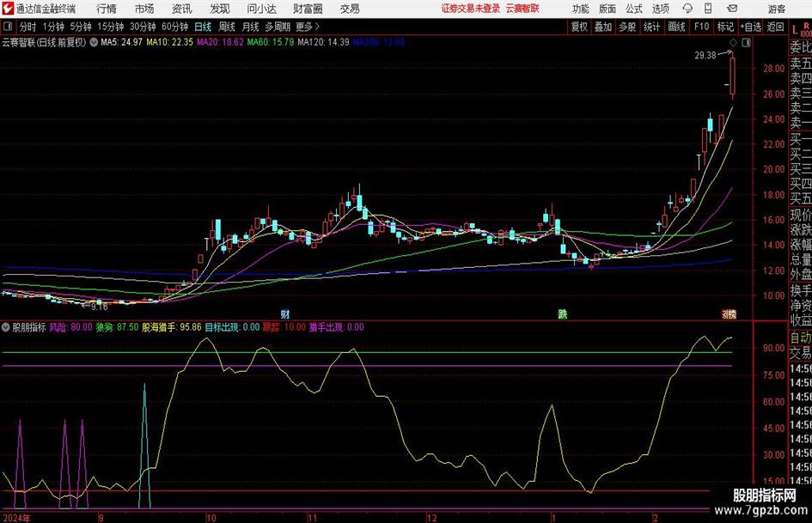Click the 画线 drawing toolbar button
This screenshot has width=812, height=523.
[676, 27]
